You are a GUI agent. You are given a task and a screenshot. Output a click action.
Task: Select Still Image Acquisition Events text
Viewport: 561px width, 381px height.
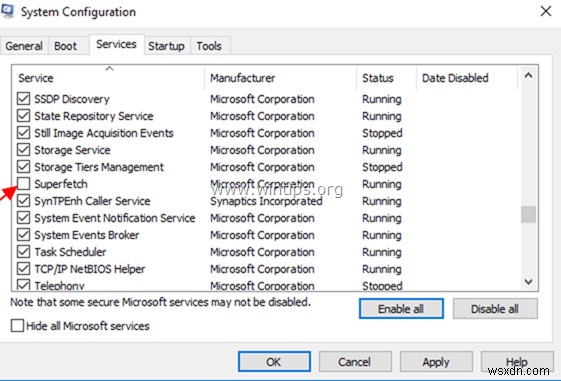pyautogui.click(x=104, y=133)
